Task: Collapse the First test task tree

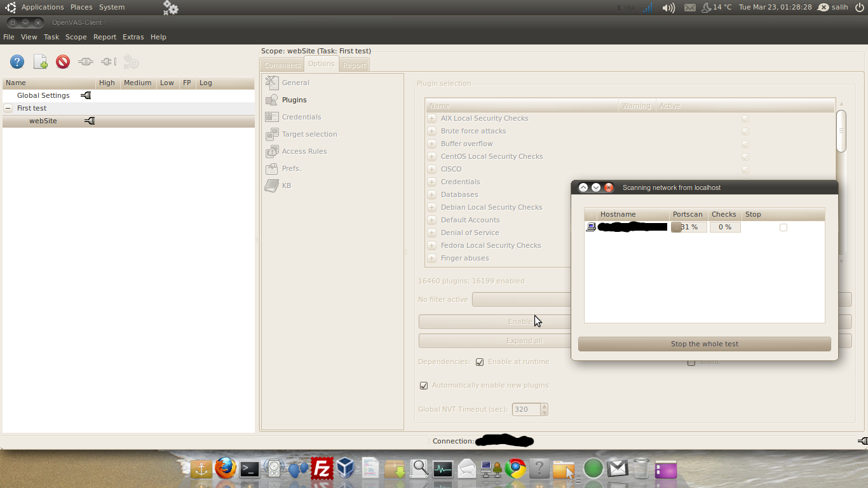Action: [8, 108]
